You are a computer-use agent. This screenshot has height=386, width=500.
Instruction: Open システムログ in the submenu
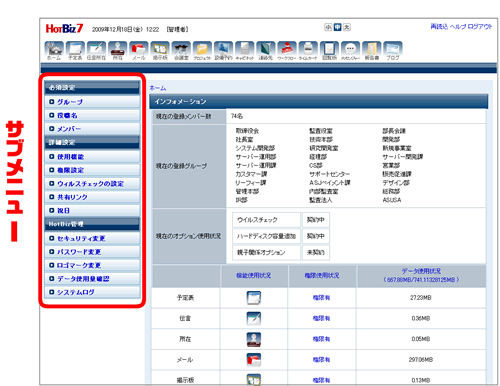pyautogui.click(x=92, y=292)
